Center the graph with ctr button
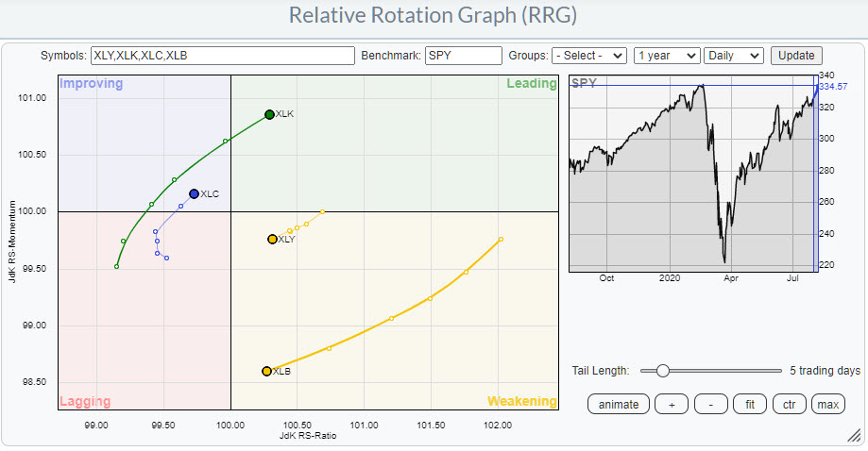This screenshot has width=868, height=451. (789, 405)
